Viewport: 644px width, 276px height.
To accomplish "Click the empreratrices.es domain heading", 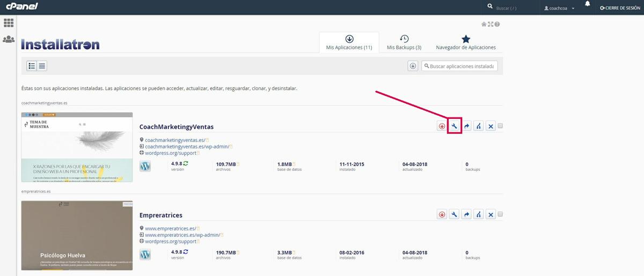I will 36,191.
